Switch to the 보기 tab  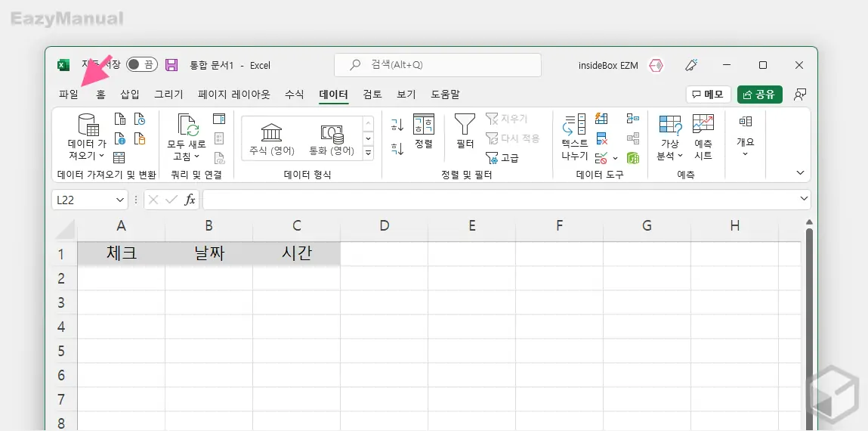pos(406,95)
